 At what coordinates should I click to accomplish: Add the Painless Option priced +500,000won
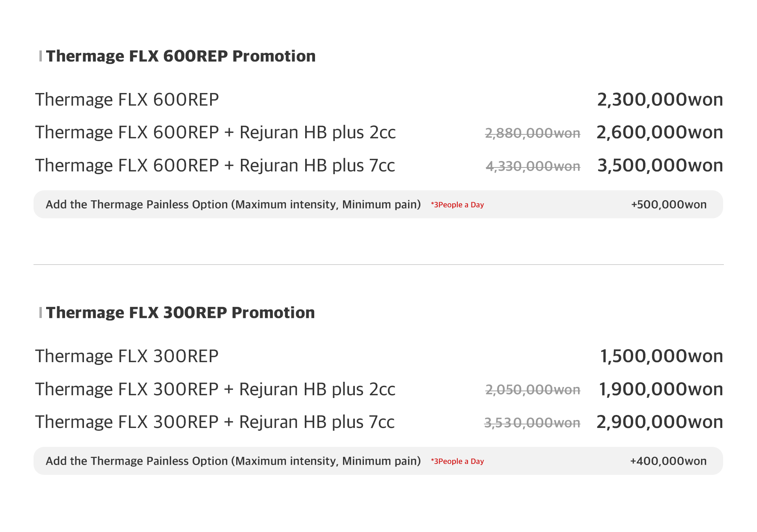[x=233, y=205]
